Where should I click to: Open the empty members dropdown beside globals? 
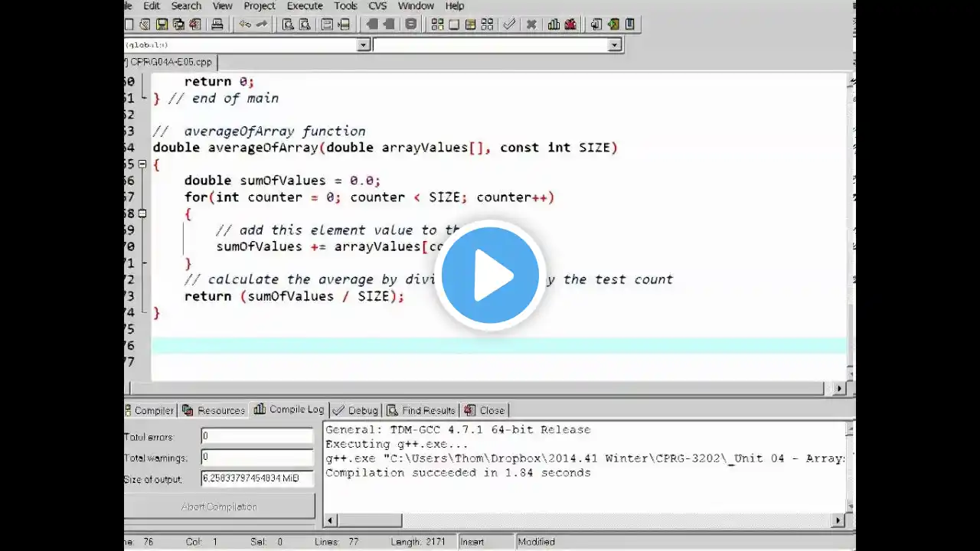point(614,45)
